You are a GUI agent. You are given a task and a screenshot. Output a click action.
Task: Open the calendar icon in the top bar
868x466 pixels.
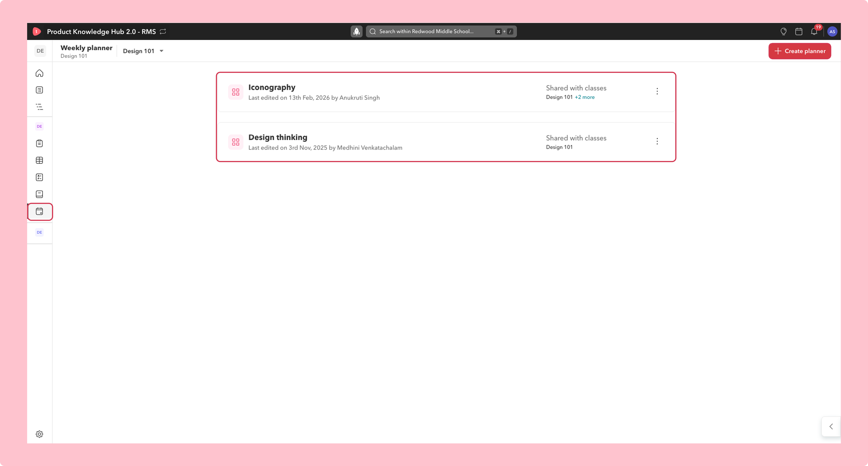[799, 31]
